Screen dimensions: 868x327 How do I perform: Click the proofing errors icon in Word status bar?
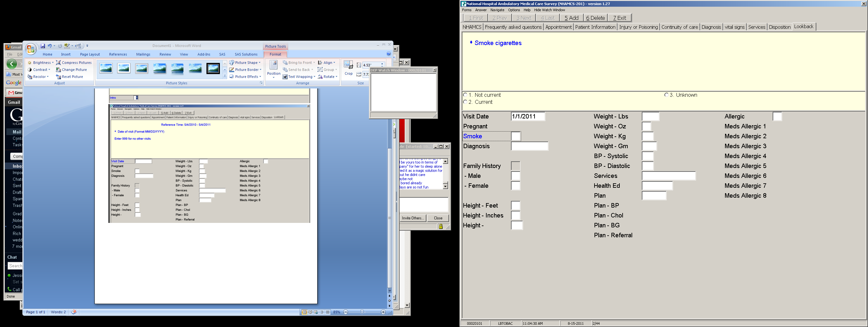pyautogui.click(x=74, y=312)
